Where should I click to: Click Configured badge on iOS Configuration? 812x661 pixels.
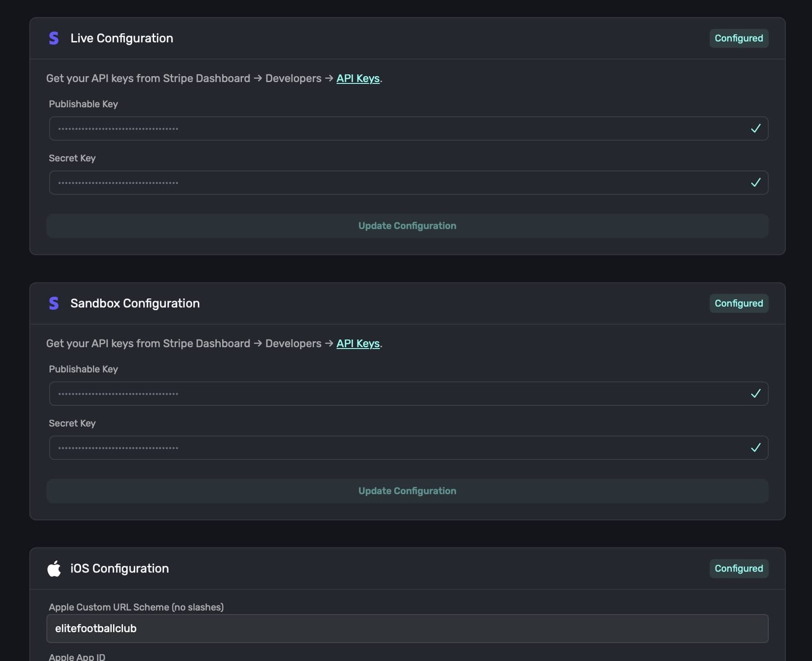point(739,569)
